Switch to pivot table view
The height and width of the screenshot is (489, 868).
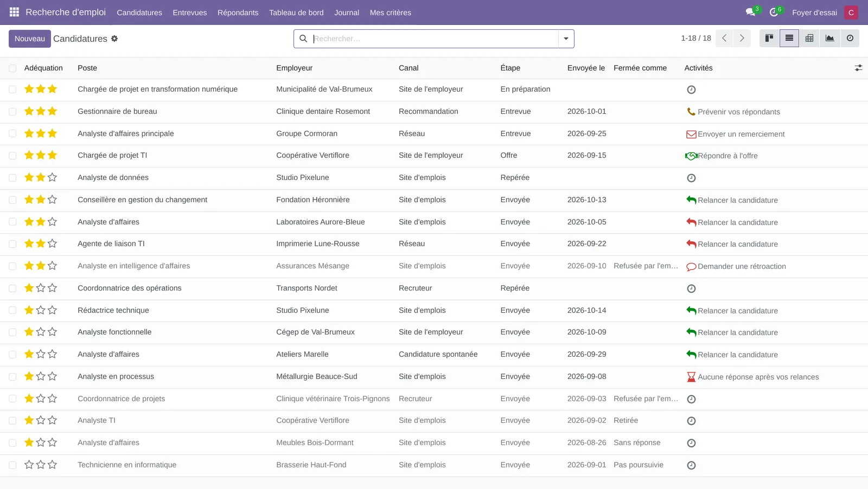click(809, 38)
